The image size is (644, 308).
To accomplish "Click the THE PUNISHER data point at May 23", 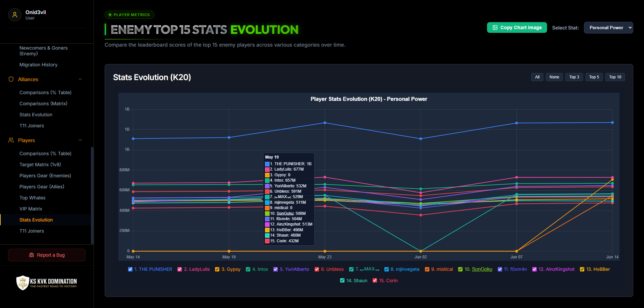I will [325, 123].
